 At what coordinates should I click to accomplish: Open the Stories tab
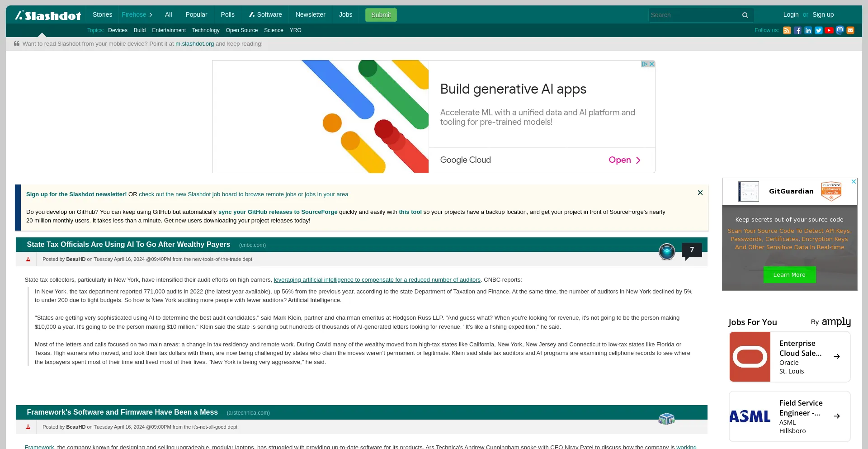[102, 14]
